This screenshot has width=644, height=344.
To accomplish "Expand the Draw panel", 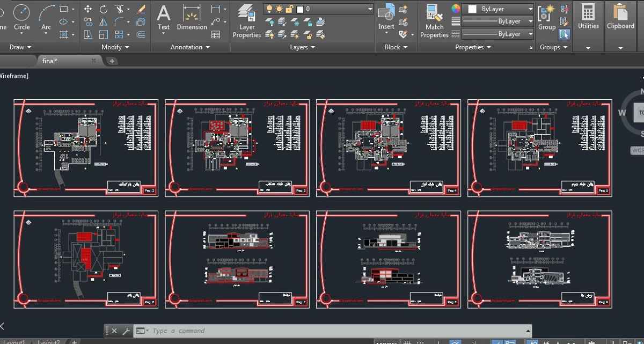I will (20, 47).
